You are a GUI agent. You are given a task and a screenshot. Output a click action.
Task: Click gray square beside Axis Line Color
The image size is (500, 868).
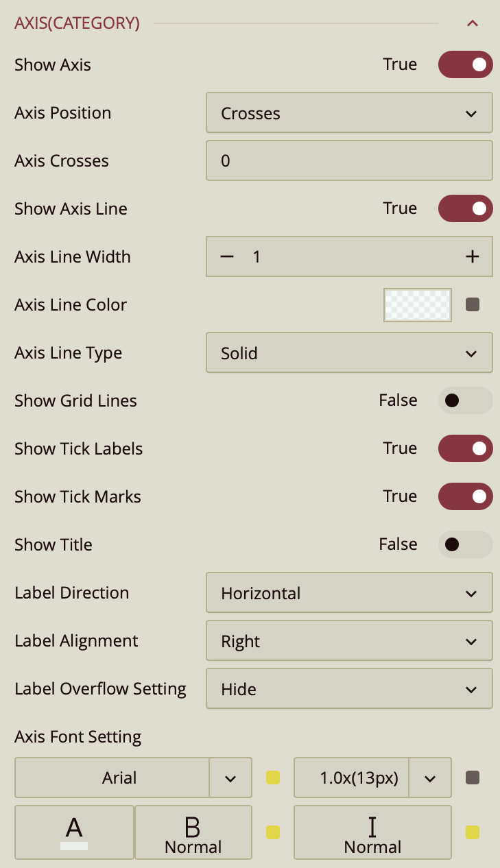473,304
